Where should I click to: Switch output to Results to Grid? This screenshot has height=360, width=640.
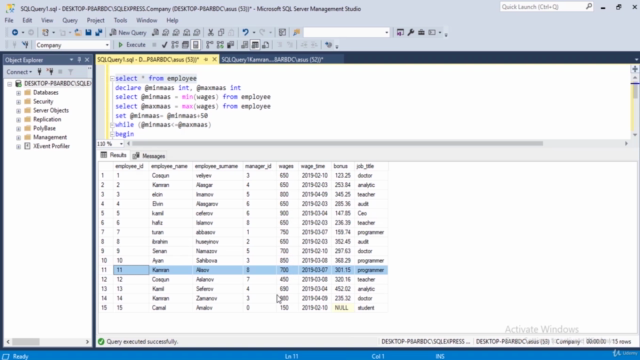[255, 45]
